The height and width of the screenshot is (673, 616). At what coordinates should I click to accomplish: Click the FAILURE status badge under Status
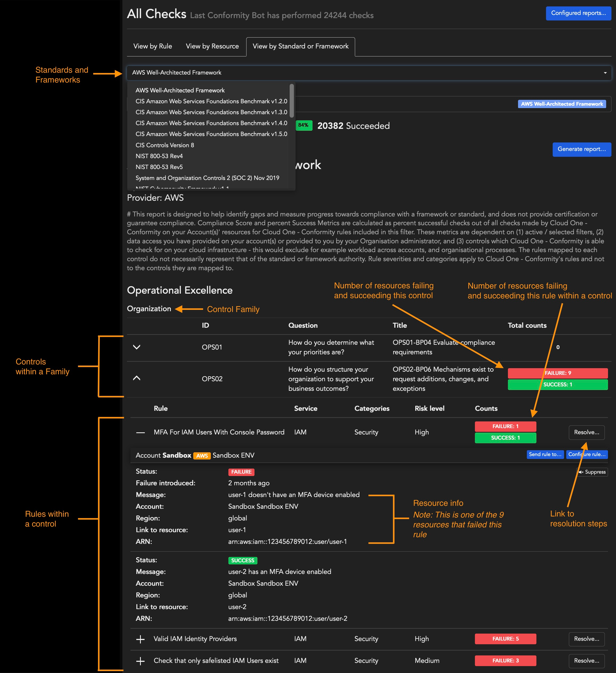(x=241, y=472)
